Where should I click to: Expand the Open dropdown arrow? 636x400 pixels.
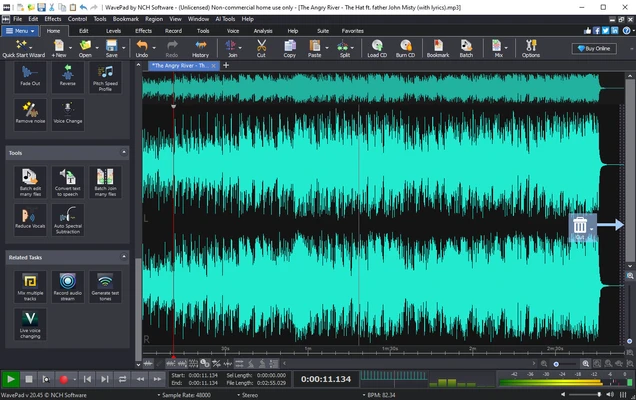[x=97, y=48]
